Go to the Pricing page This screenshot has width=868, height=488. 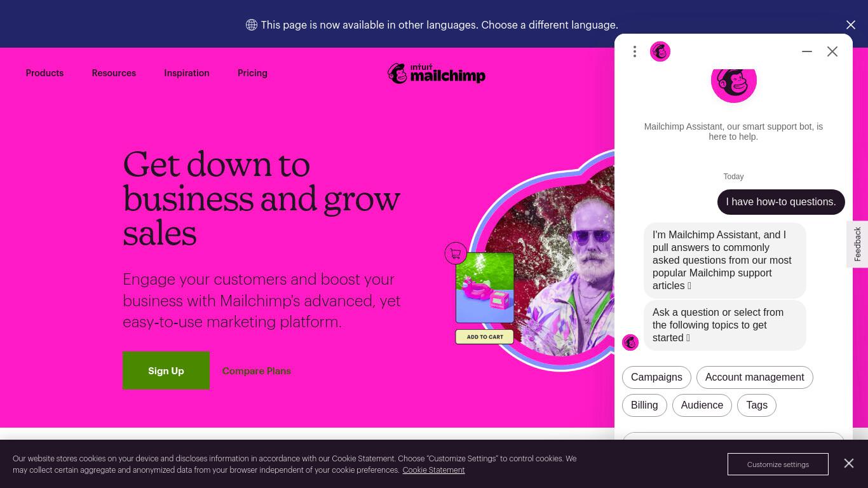[252, 73]
